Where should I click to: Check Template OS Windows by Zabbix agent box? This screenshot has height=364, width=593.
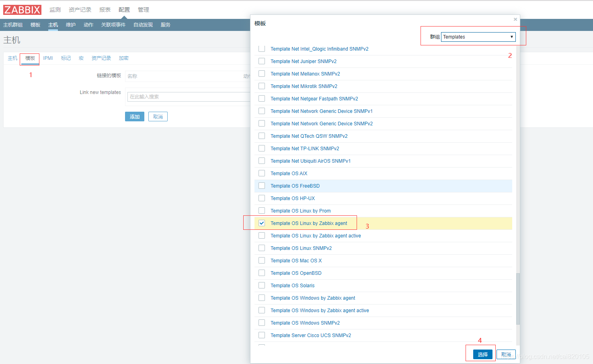(x=262, y=298)
